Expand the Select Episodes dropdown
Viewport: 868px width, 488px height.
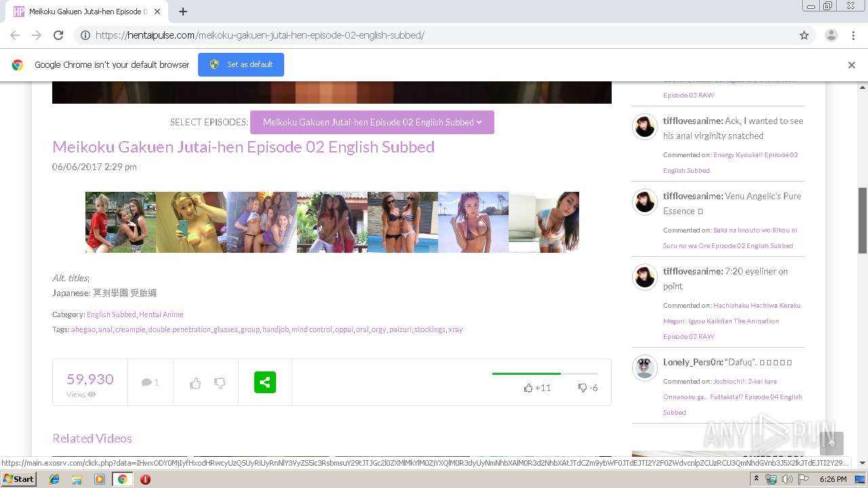pyautogui.click(x=372, y=122)
